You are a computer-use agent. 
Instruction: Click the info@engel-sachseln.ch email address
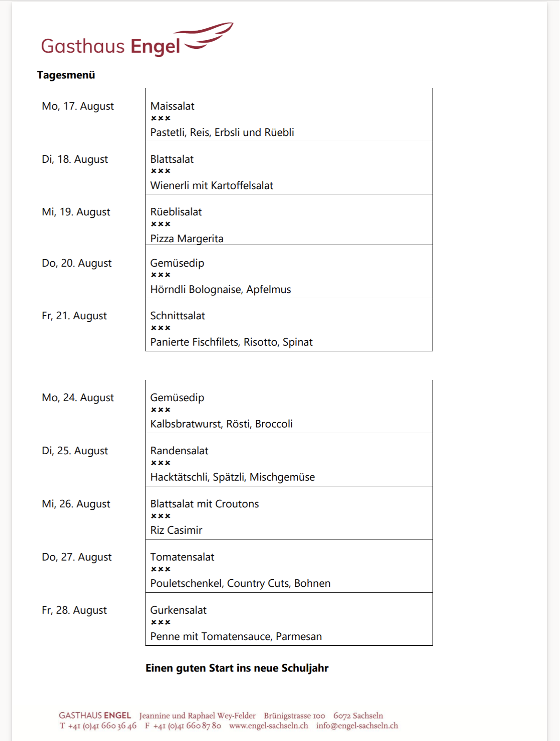[357, 726]
